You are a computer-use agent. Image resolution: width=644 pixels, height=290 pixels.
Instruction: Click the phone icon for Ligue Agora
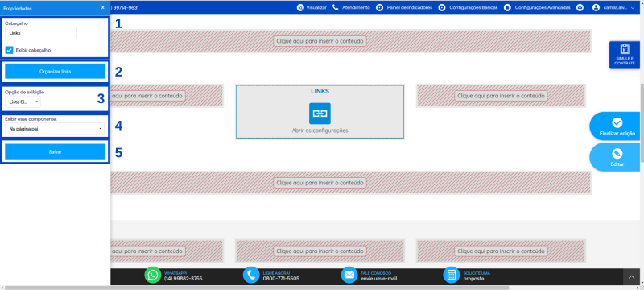(x=251, y=275)
